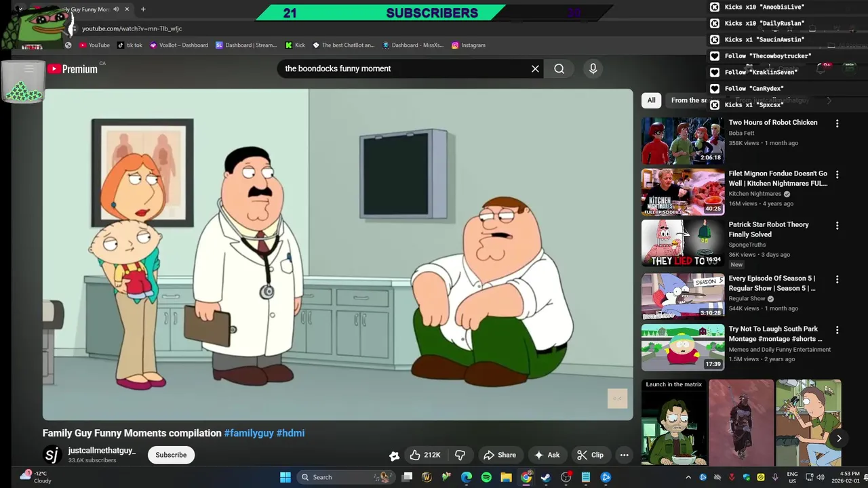Open Spotify from taskbar
868x488 pixels.
(x=486, y=477)
